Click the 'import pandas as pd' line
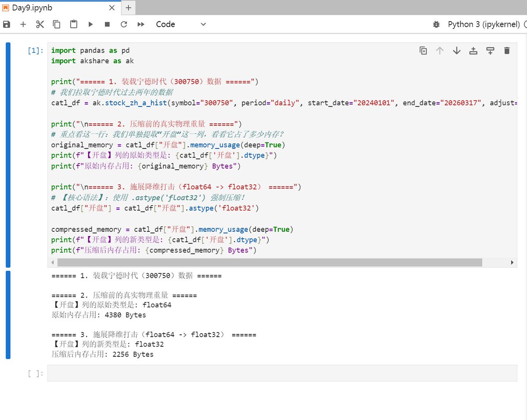 [90, 50]
